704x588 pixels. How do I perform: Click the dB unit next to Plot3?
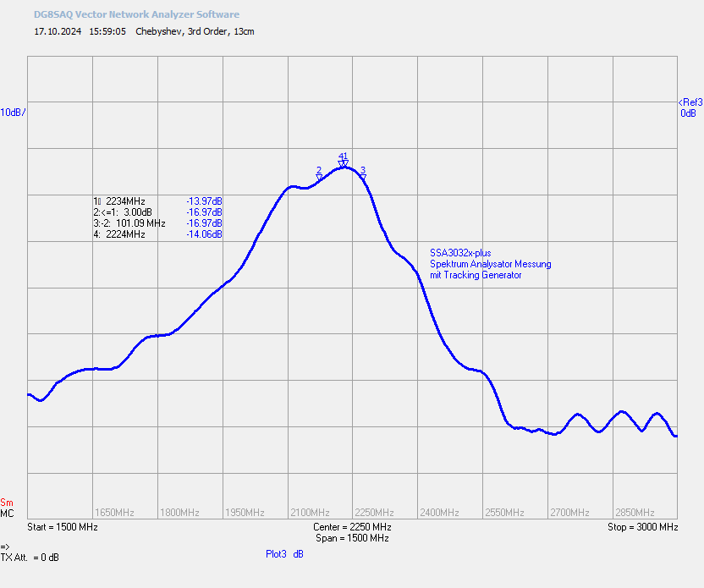pos(298,554)
